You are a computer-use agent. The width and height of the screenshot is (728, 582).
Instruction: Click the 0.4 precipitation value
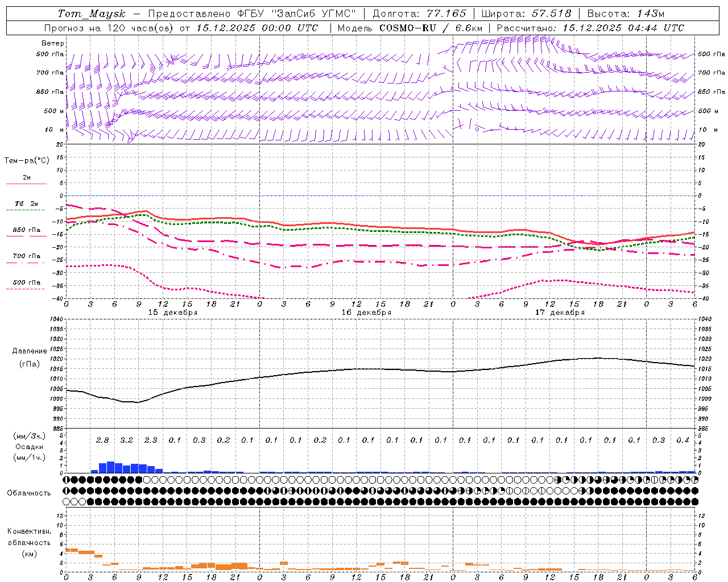[x=682, y=440]
